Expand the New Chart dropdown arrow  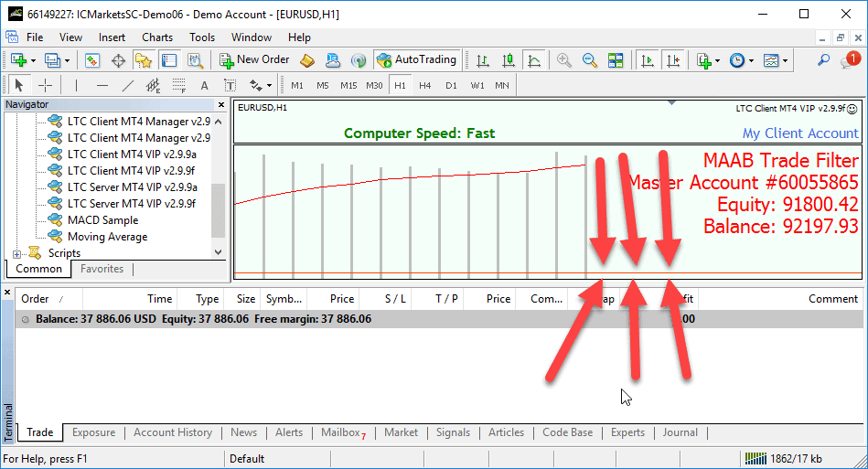pyautogui.click(x=33, y=61)
